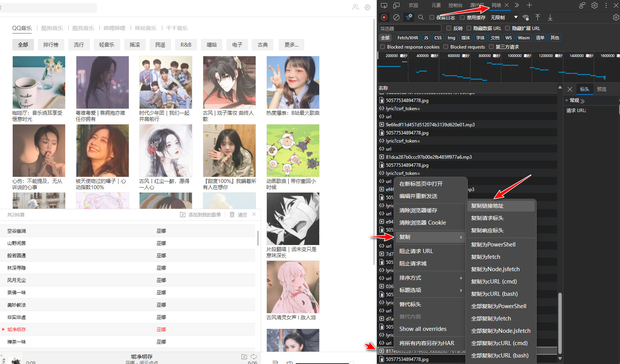
Task: Filter requests by Fetch/XHR
Action: tap(408, 38)
